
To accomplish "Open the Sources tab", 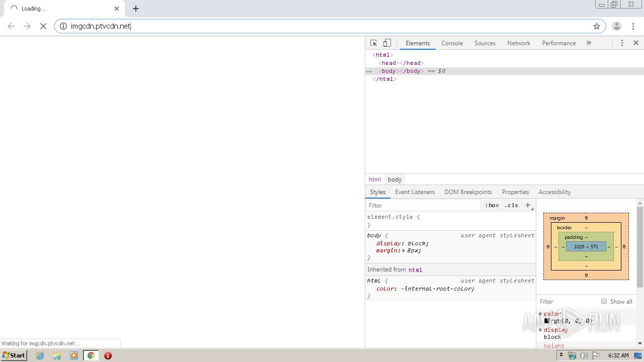I will [x=485, y=43].
